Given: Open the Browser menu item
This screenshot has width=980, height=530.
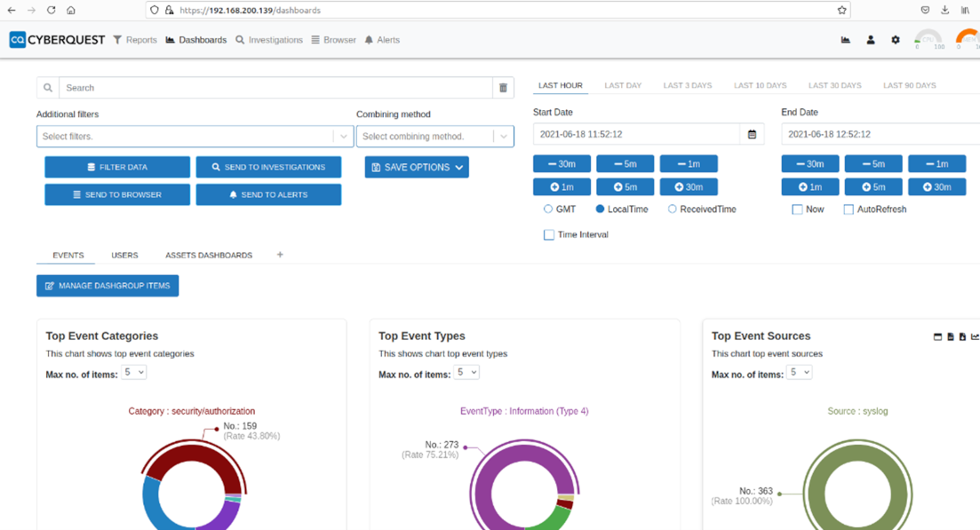Looking at the screenshot, I should tap(334, 40).
